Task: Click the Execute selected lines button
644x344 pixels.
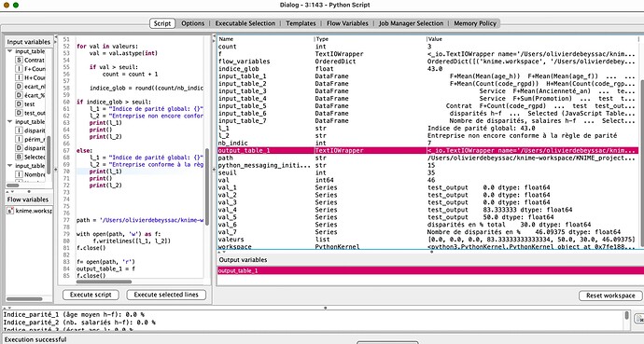Action: click(x=166, y=295)
